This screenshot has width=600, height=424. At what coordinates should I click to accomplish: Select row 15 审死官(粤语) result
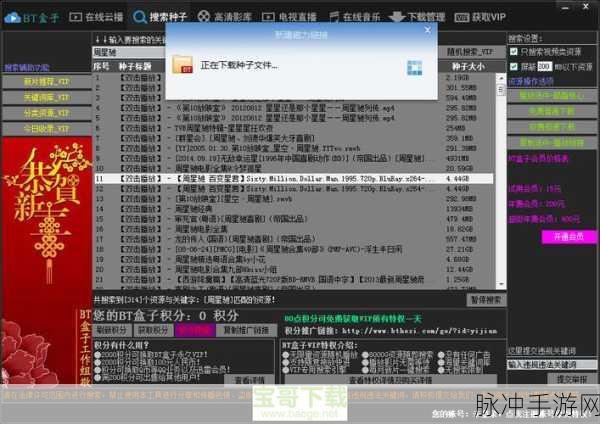(293, 219)
